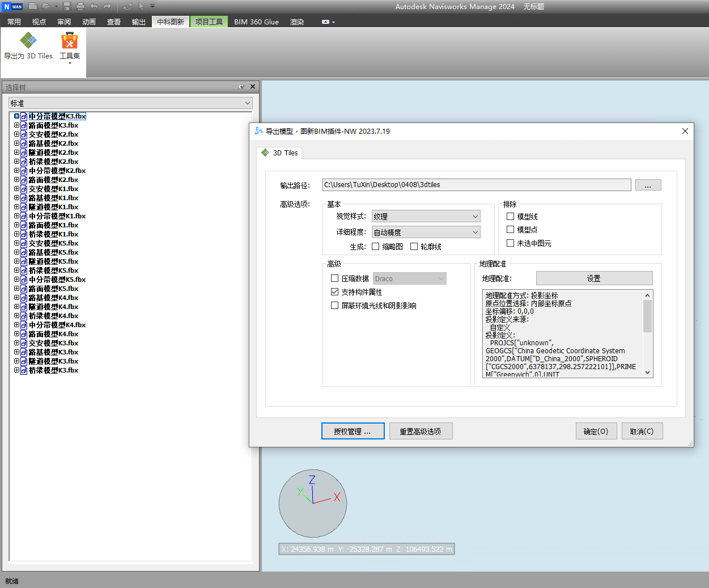Open the 渲染 ribbon tab
Screen dimensions: 709x588
click(297, 22)
